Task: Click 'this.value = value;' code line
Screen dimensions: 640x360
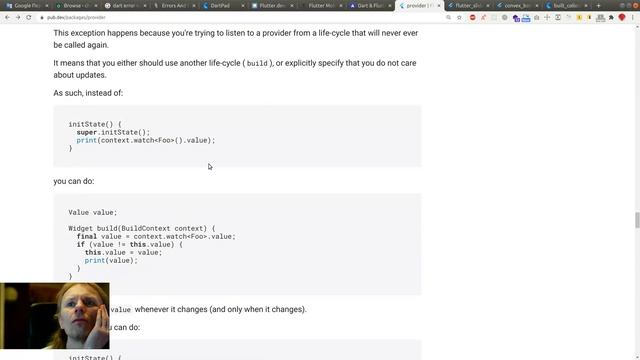Action: pos(123,253)
